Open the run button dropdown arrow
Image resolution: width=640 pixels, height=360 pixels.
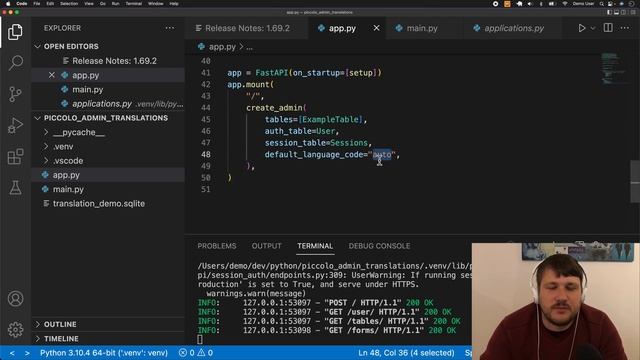[593, 28]
